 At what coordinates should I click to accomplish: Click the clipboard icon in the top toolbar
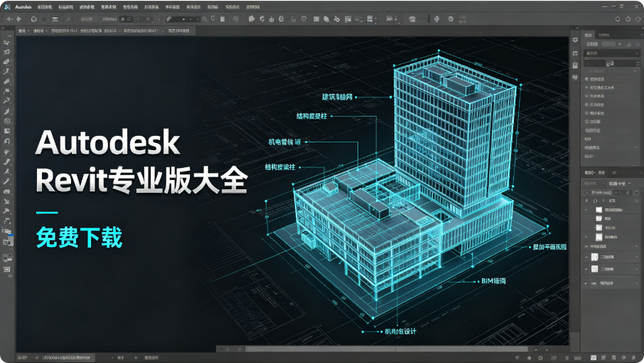click(222, 19)
